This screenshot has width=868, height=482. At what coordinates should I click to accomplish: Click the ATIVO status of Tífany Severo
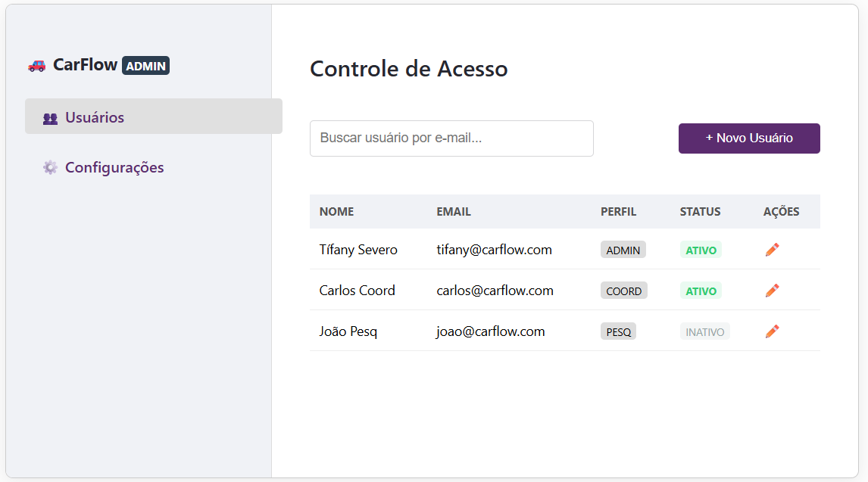[701, 250]
